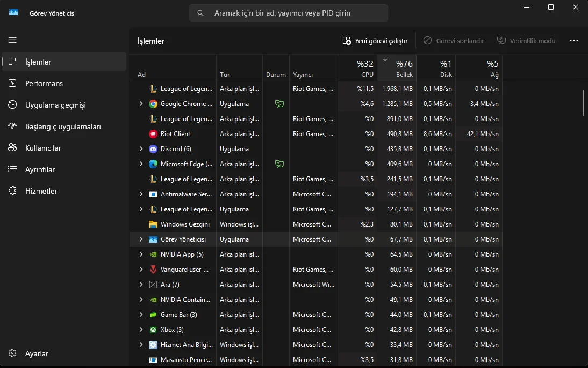Expand the Xbox (3) process group
The width and height of the screenshot is (588, 368).
coord(141,329)
